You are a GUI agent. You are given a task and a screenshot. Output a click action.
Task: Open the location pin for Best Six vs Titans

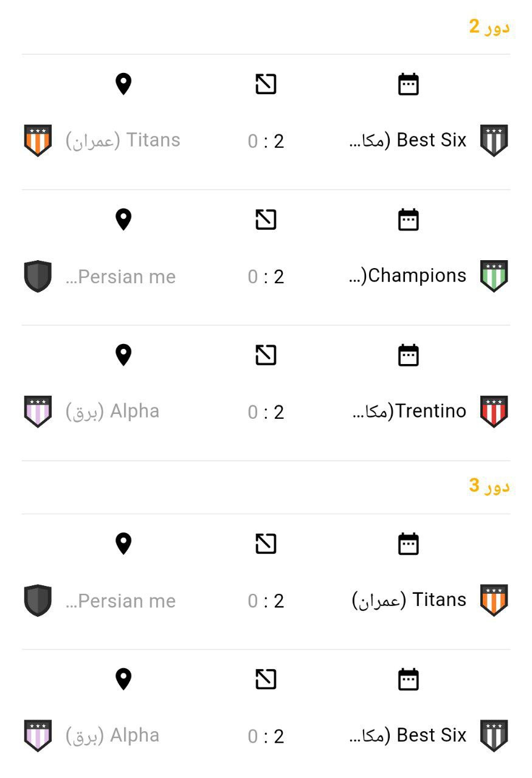pos(123,84)
